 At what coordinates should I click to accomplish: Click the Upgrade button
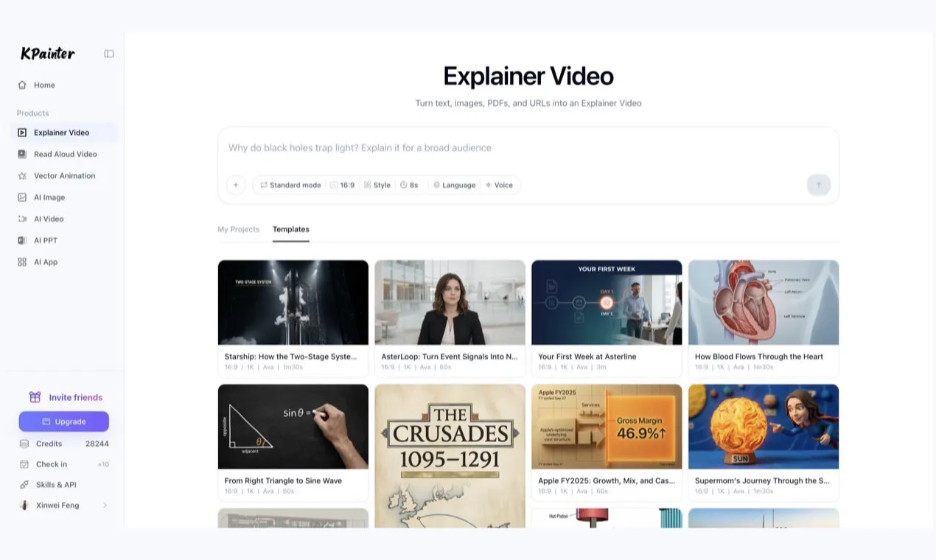point(64,421)
